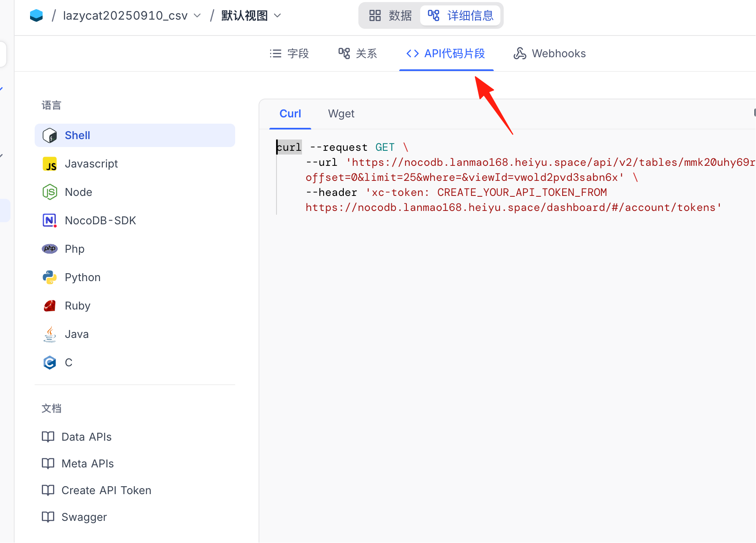756x543 pixels.
Task: Expand the 默认视图 view chevron
Action: tap(277, 16)
